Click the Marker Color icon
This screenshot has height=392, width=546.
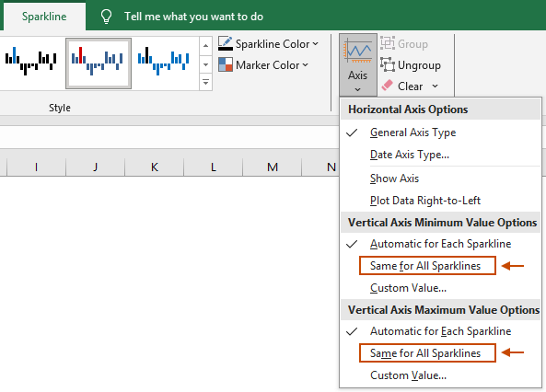226,64
